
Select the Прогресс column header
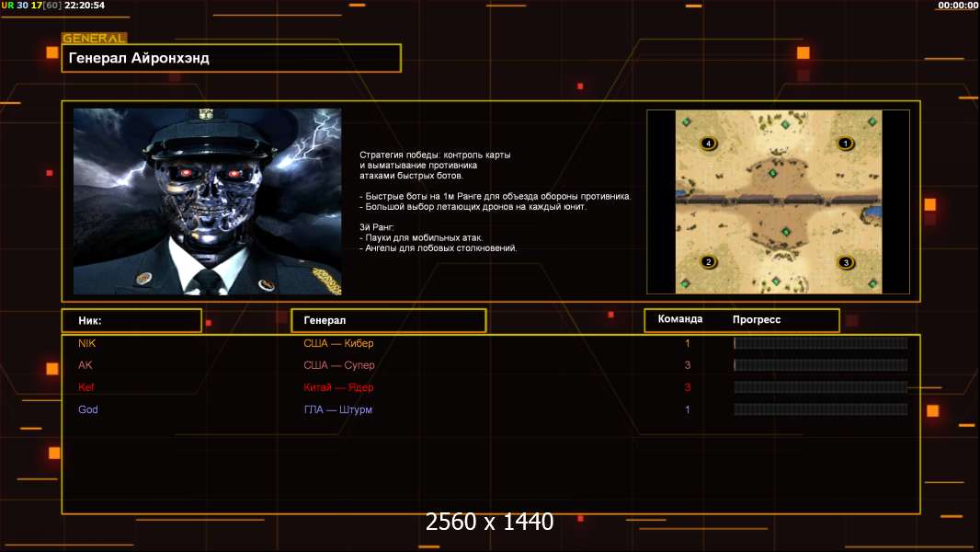pyautogui.click(x=757, y=319)
